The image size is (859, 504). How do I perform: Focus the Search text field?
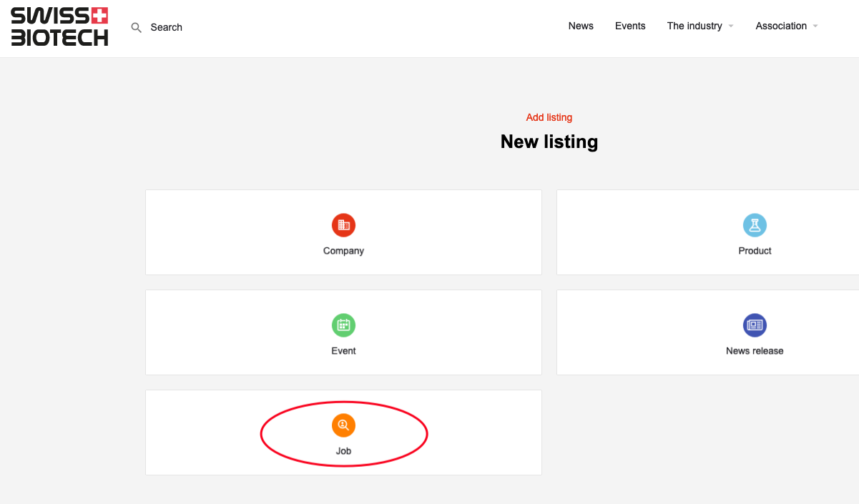(167, 28)
